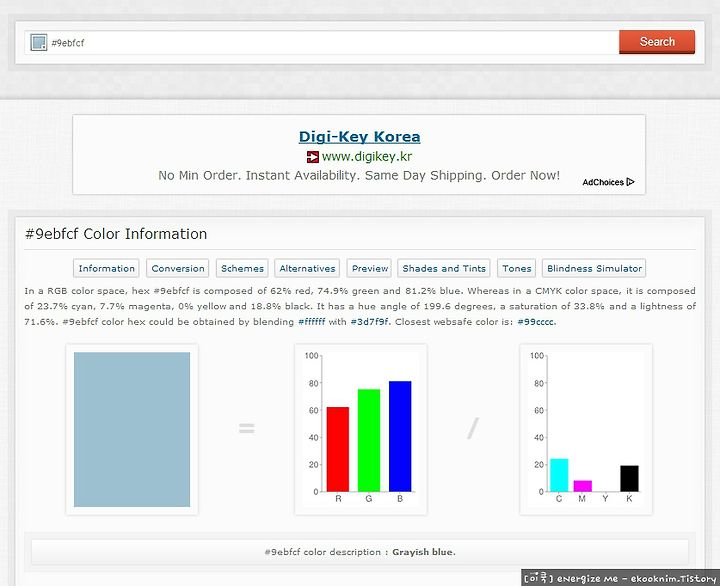Click the 'No Min Order' ad description text
This screenshot has height=586, width=720.
pyautogui.click(x=359, y=175)
